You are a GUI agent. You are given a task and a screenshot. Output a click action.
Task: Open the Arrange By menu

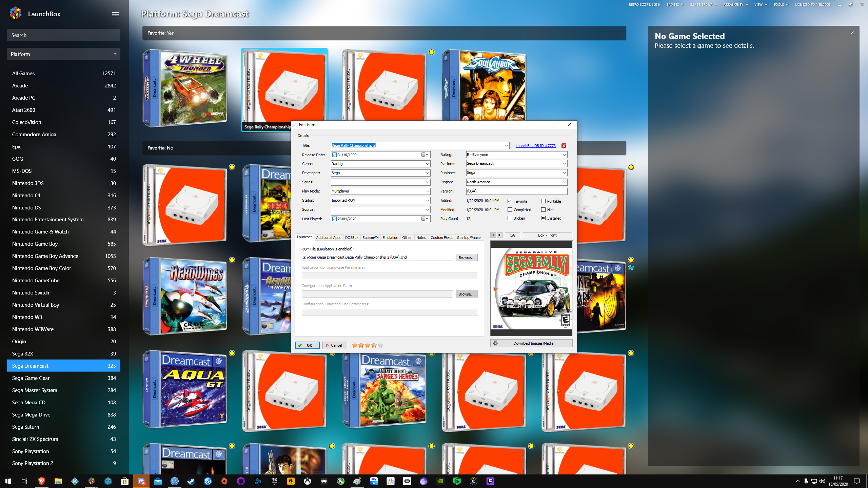[x=735, y=5]
